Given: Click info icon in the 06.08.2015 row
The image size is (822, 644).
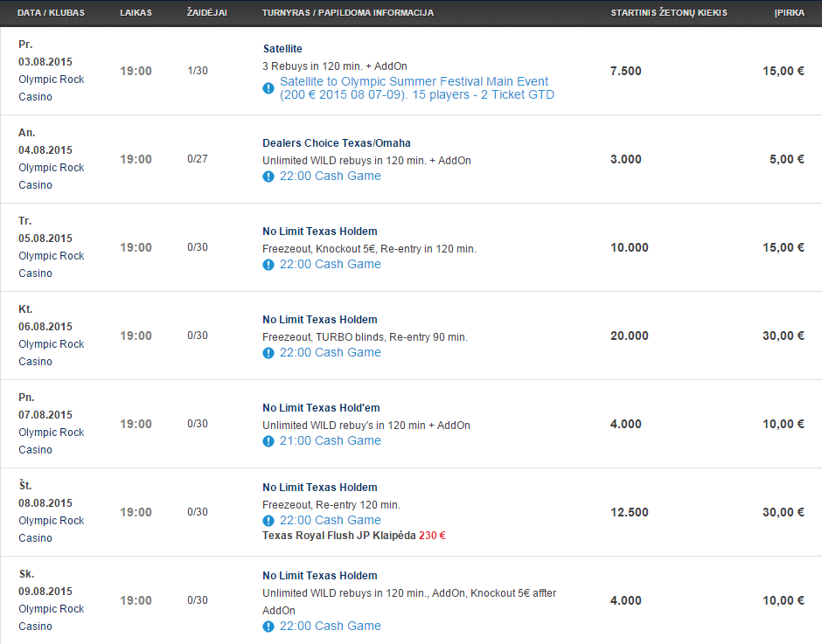Looking at the screenshot, I should click(268, 353).
